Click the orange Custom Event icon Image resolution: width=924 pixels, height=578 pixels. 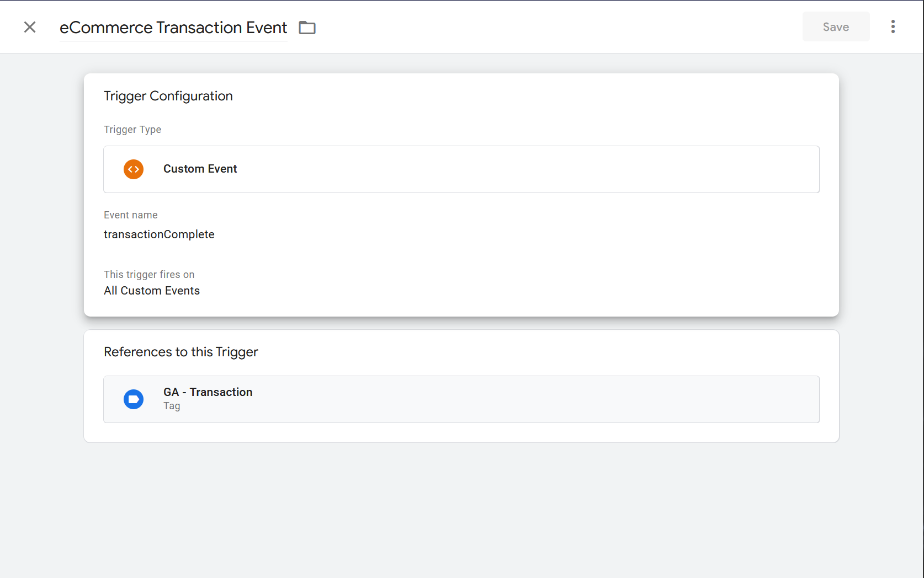(x=134, y=169)
